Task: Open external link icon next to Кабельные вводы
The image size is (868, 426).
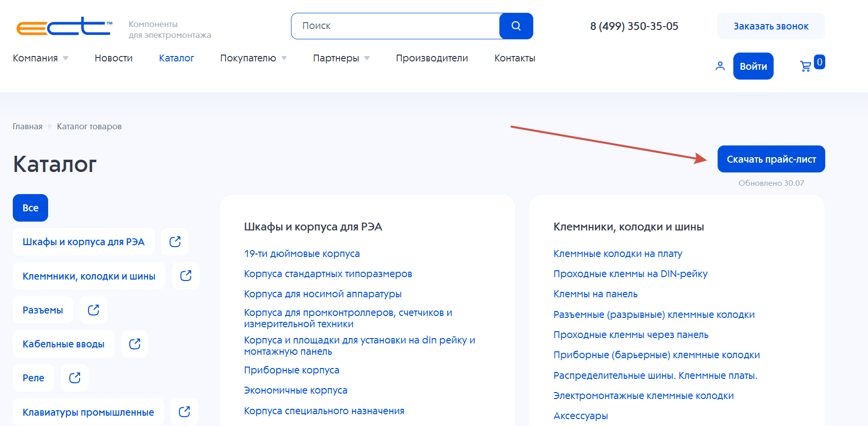Action: (135, 344)
